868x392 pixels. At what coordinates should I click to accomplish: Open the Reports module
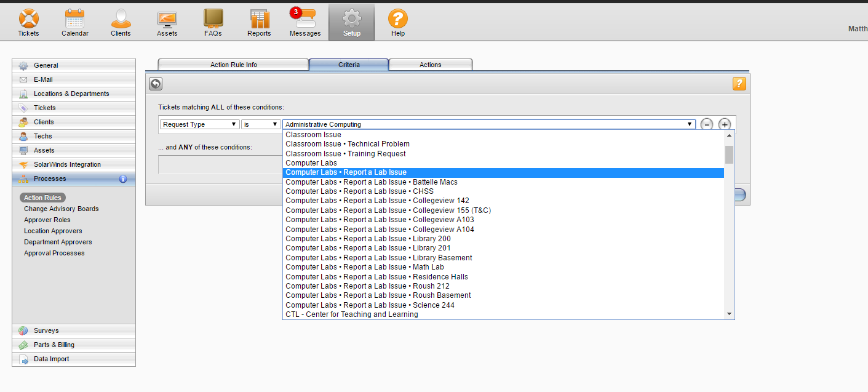tap(259, 23)
